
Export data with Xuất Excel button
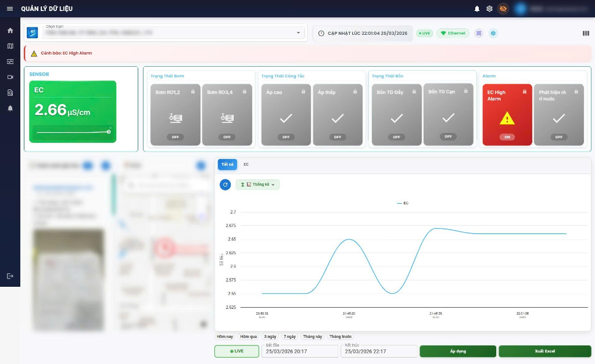click(x=544, y=351)
